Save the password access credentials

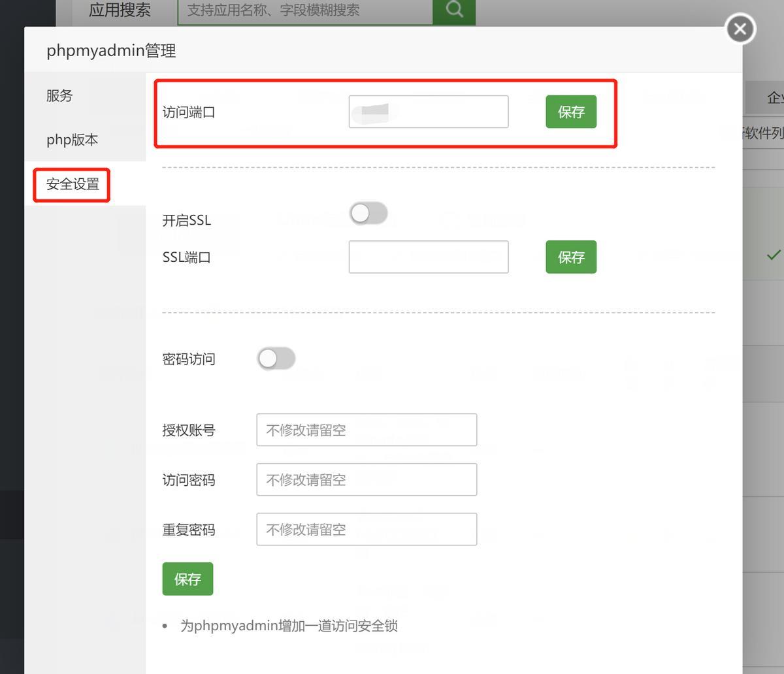(x=188, y=579)
